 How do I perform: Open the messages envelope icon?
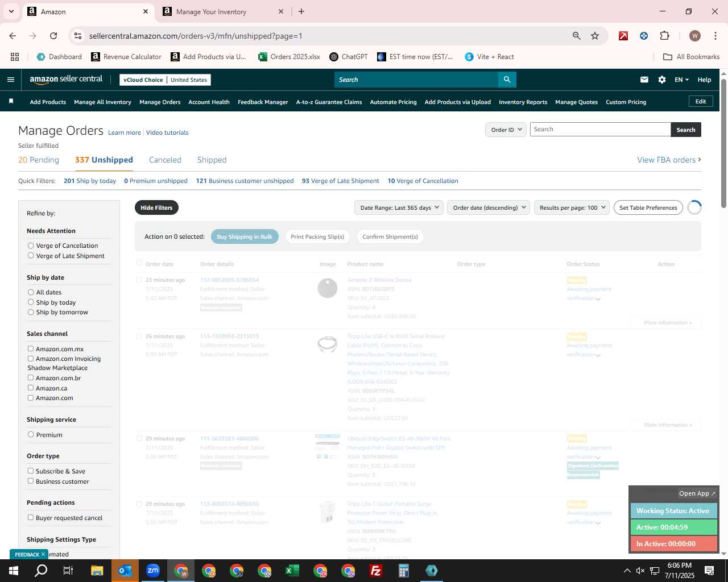tap(644, 80)
